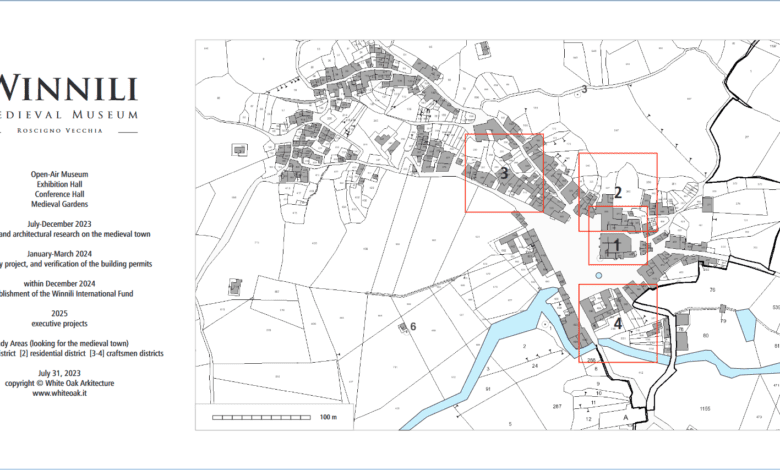The height and width of the screenshot is (470, 780).
Task: Select the 'January-March 2024' date text
Action: click(60, 254)
